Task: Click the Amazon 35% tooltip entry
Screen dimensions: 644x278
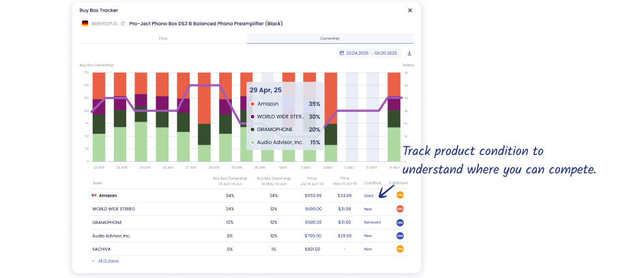Action: pyautogui.click(x=284, y=104)
